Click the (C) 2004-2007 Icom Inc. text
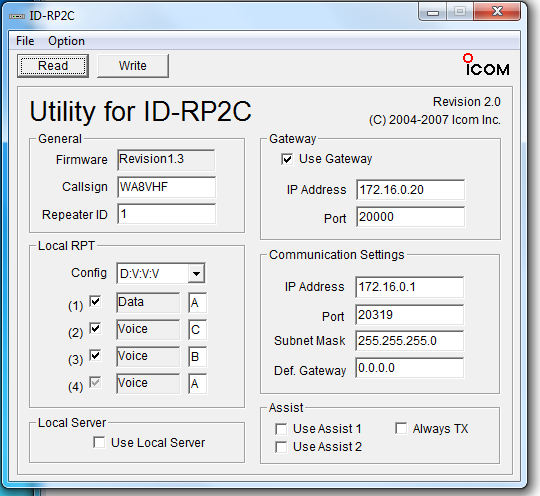Screen dimensions: 540x496 (x=435, y=120)
